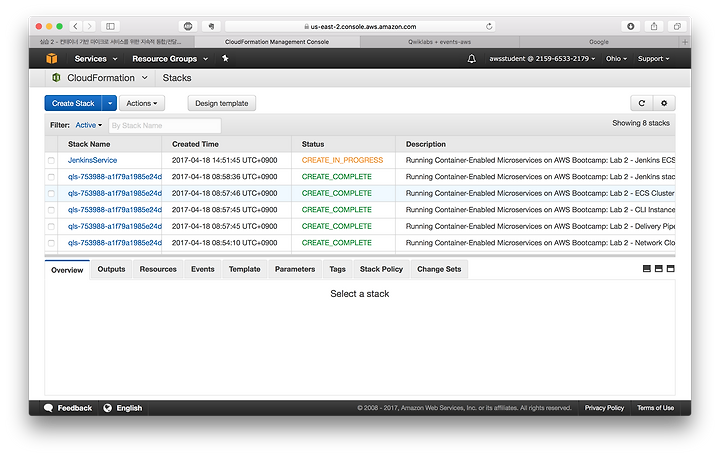Viewport: 720px width, 457px height.
Task: Open the Privacy Policy link
Action: [x=604, y=408]
